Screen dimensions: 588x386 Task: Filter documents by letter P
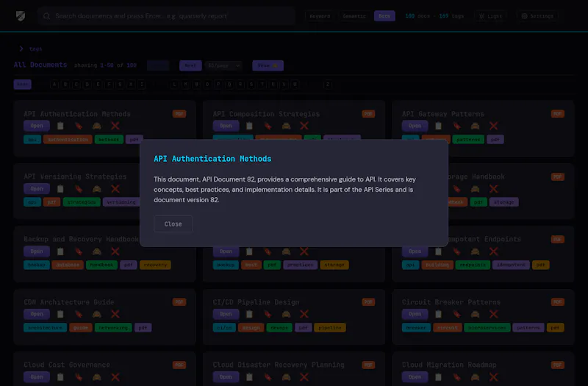pos(218,85)
